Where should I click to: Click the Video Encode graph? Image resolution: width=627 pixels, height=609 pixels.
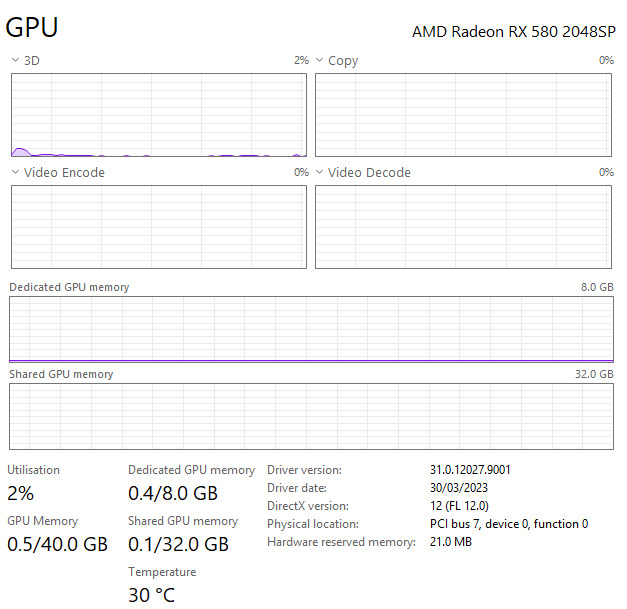tap(158, 227)
